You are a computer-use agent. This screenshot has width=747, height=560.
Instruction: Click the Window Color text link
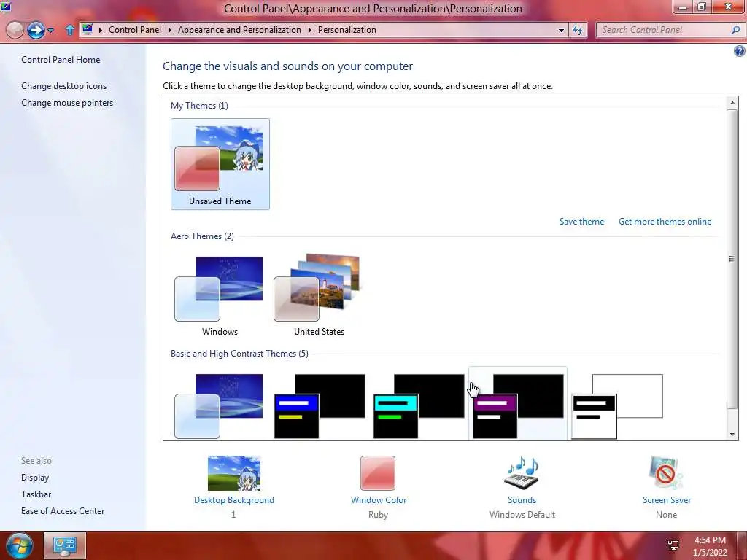(379, 500)
